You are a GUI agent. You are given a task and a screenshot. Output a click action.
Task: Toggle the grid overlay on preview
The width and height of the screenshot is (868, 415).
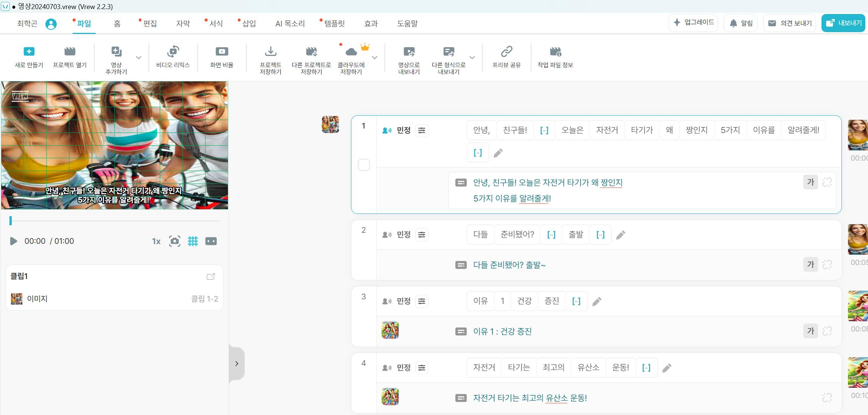tap(193, 241)
